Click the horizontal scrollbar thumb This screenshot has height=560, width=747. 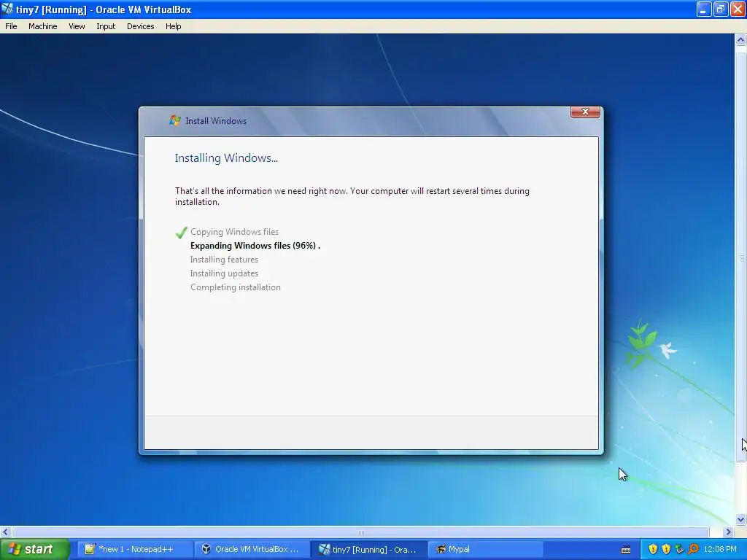[360, 532]
